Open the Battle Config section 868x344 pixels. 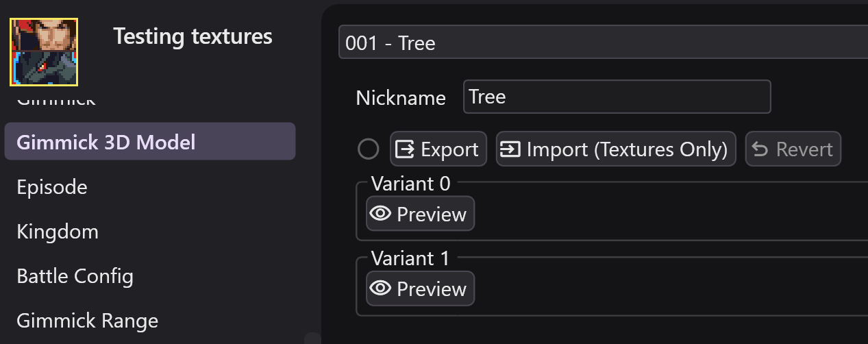click(x=75, y=276)
